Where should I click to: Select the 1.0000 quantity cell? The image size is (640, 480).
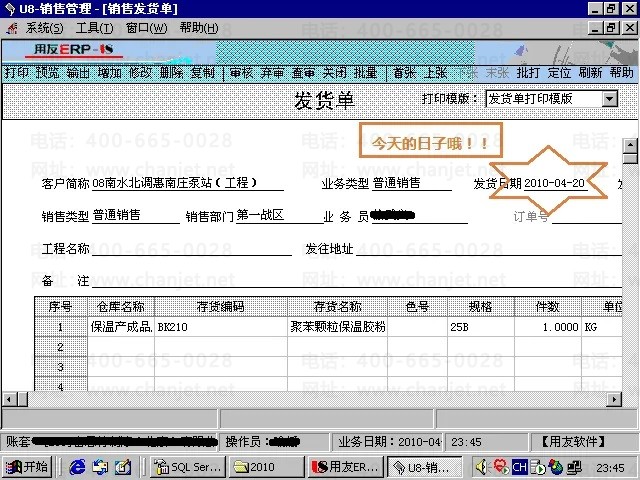(x=547, y=327)
